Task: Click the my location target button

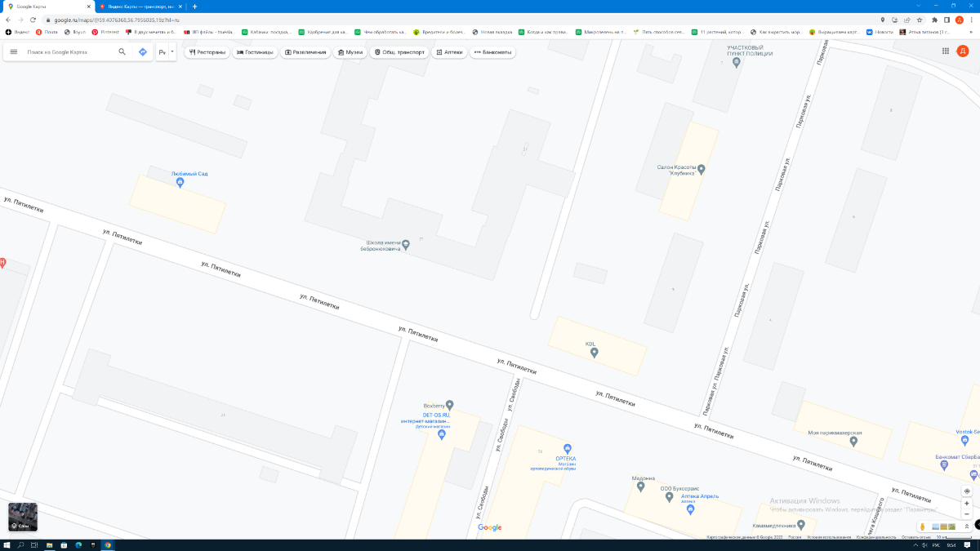Action: click(967, 491)
